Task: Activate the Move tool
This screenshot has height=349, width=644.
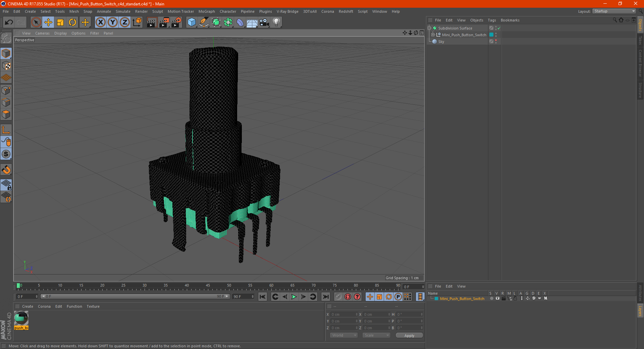Action: coord(48,22)
